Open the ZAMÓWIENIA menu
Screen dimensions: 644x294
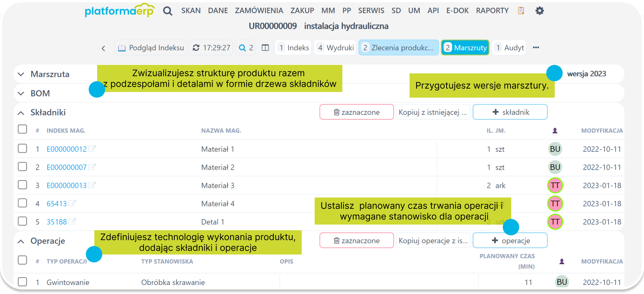pyautogui.click(x=259, y=11)
